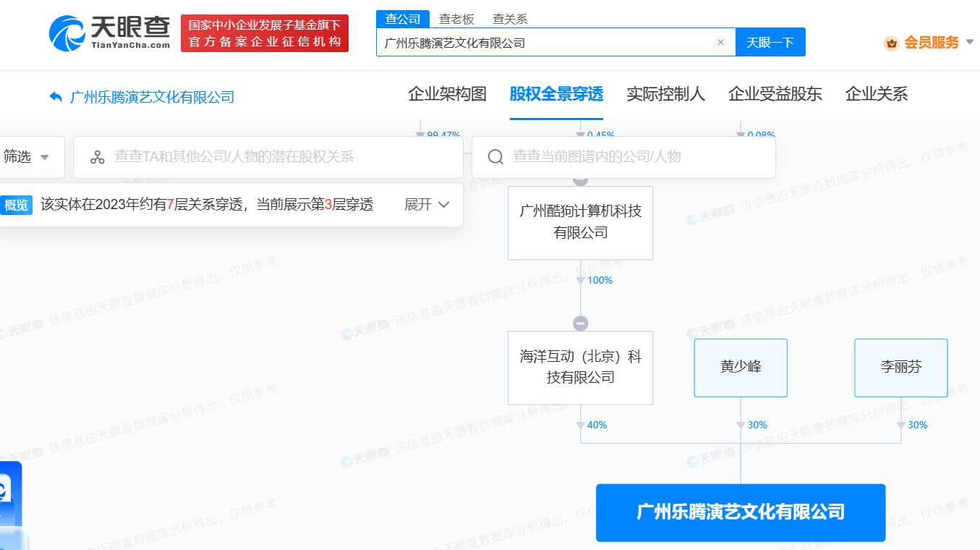Click the 40% share label

(x=597, y=425)
